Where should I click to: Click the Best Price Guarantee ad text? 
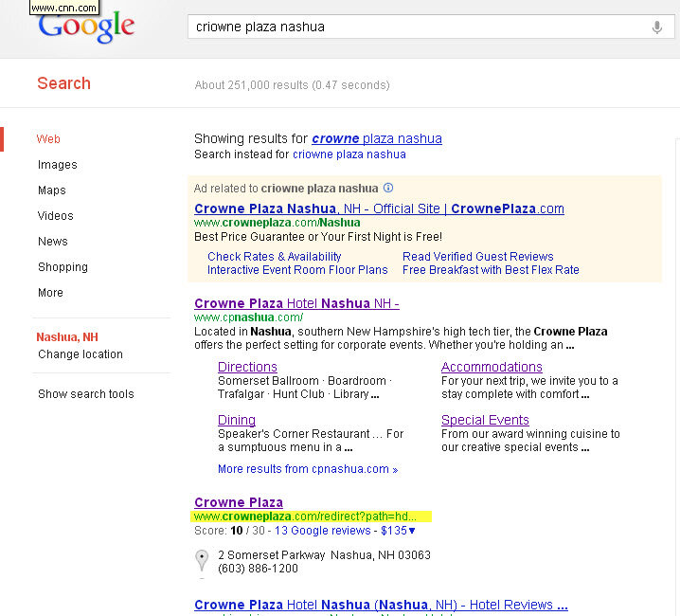coord(318,237)
